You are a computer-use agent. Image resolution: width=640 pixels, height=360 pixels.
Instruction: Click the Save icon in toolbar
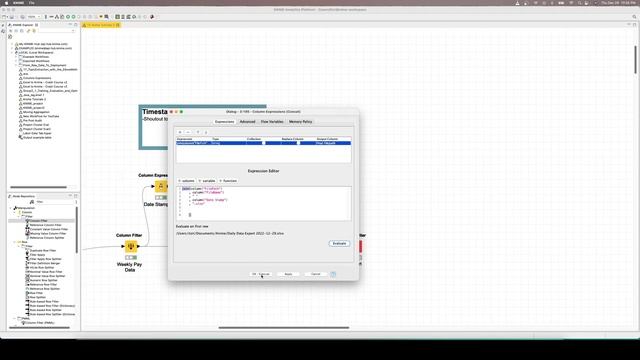[x=11, y=17]
